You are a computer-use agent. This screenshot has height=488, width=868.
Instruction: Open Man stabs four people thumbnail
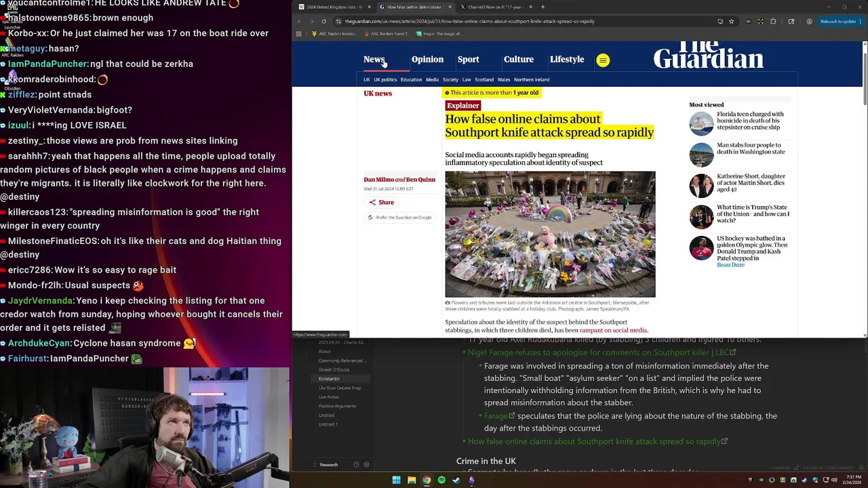click(701, 155)
